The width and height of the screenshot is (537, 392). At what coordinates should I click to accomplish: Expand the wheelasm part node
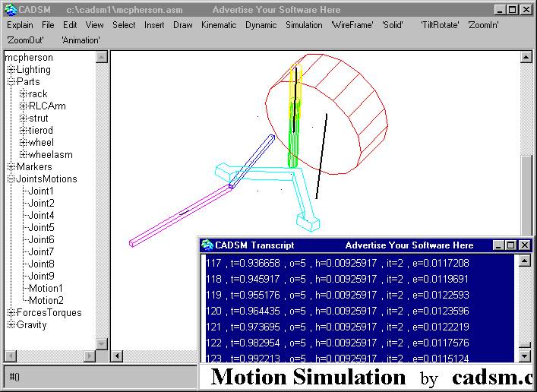click(x=24, y=155)
